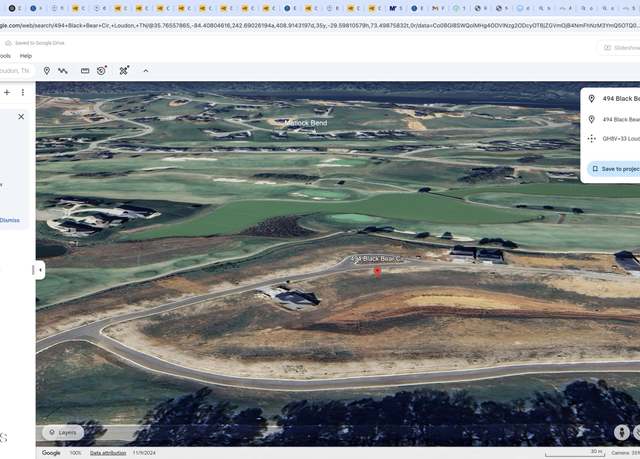
Task: Click the satellite-shaped toolbar icon with dot
Action: [x=124, y=71]
